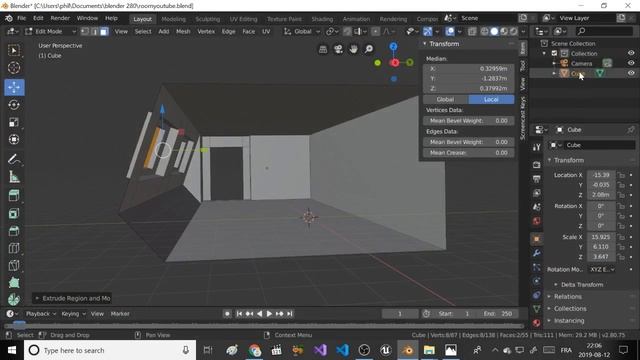640x360 pixels.
Task: Click the timeline scrollbar
Action: pos(264,326)
